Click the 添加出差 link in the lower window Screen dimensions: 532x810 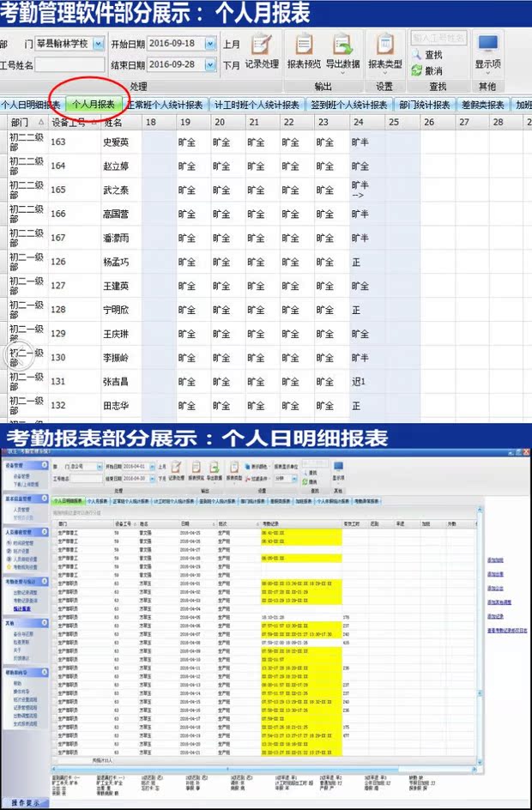[495, 574]
